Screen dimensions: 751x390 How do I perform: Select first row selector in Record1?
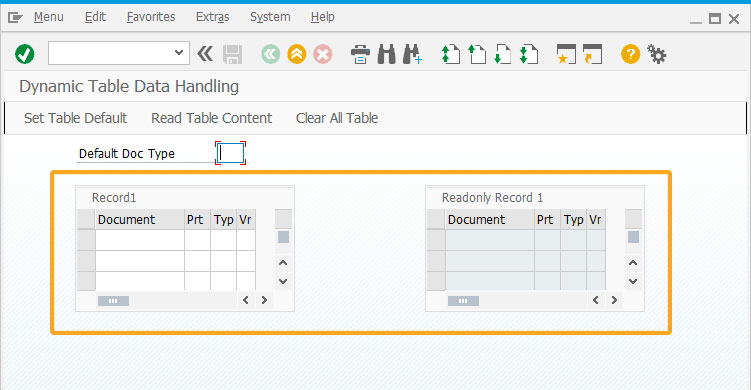86,240
